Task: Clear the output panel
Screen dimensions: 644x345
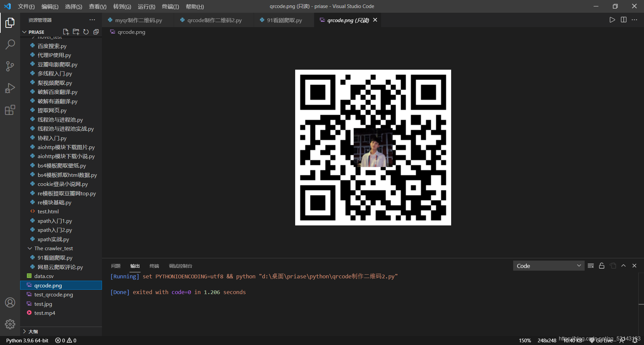Action: coord(591,266)
